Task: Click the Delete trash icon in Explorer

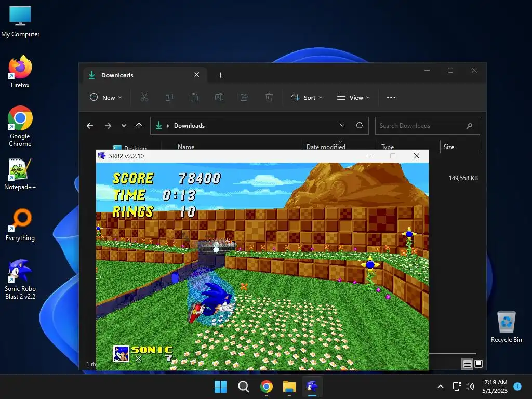Action: click(x=269, y=97)
